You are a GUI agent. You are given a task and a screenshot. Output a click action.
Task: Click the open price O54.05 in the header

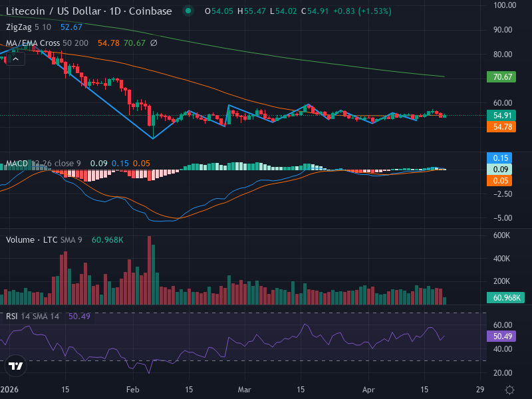tap(219, 11)
